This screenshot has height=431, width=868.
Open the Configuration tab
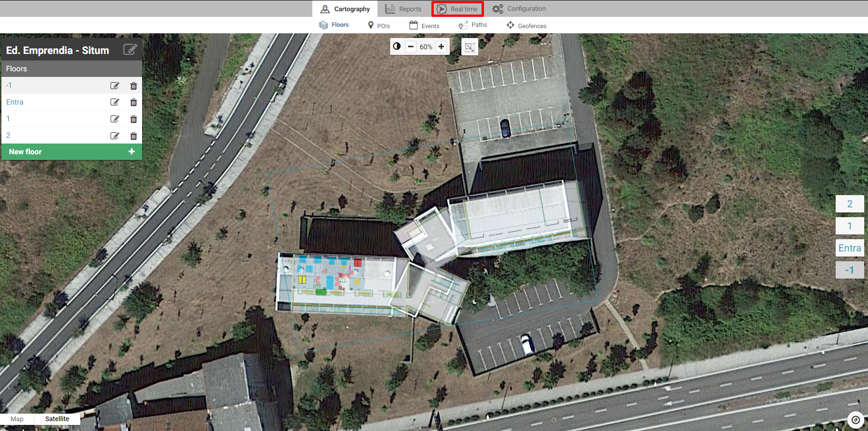click(x=519, y=9)
